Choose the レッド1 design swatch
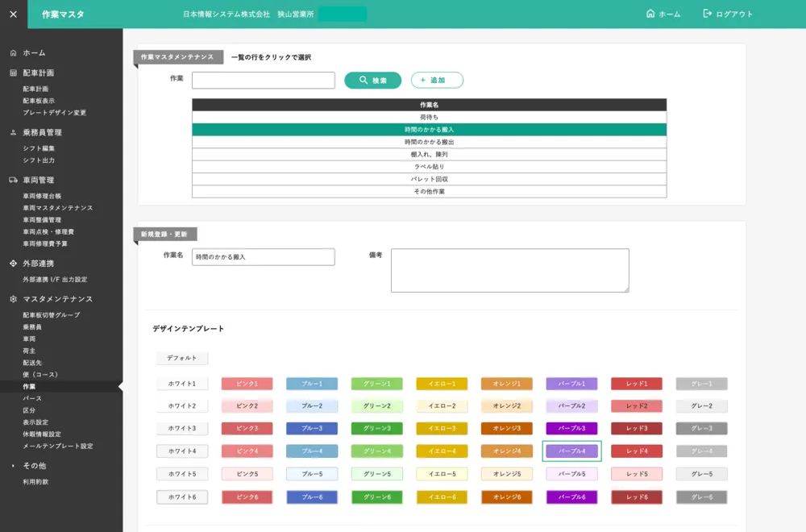Image resolution: width=806 pixels, height=532 pixels. 637,384
